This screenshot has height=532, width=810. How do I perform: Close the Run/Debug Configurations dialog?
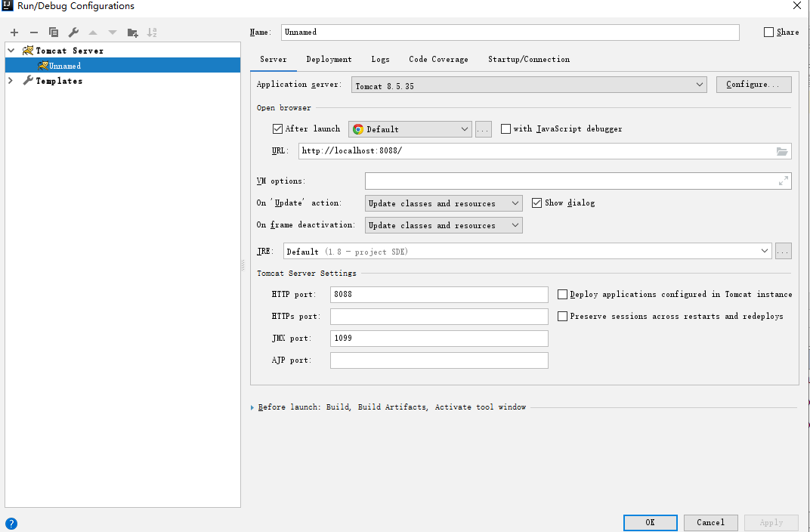pyautogui.click(x=797, y=6)
